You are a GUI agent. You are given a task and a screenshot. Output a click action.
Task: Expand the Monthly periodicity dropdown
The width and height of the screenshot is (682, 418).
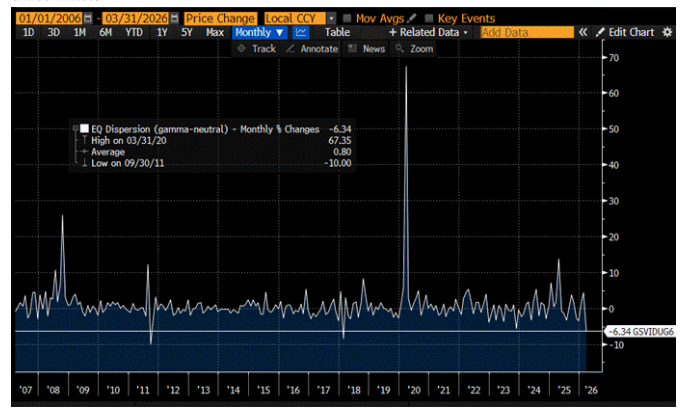[259, 33]
